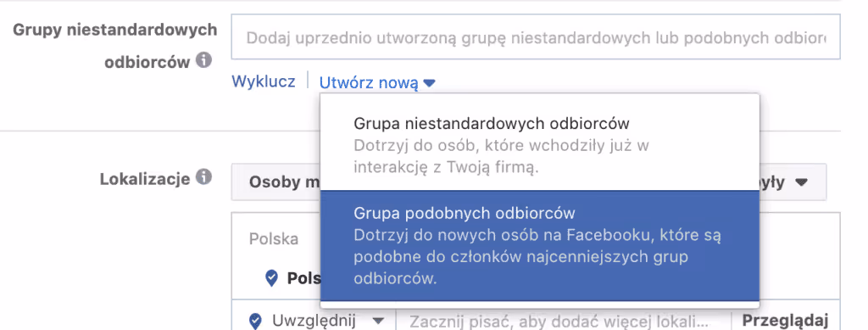The height and width of the screenshot is (330, 868).
Task: Choose Grupa podobnych odbiorców menu option
Action: point(540,246)
